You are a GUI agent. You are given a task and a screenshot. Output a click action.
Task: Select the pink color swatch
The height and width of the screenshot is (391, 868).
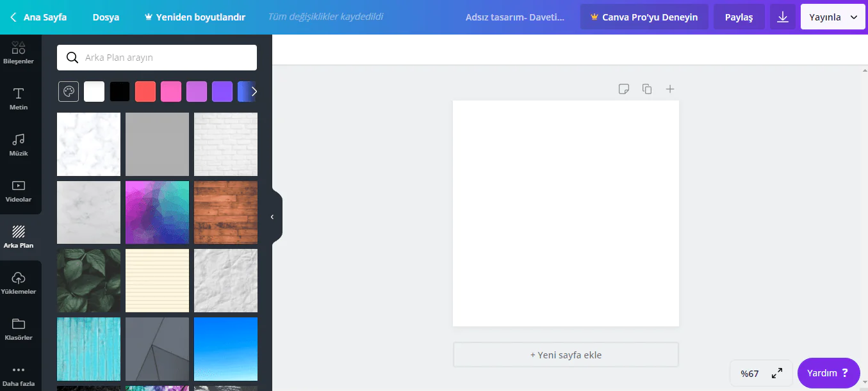(x=171, y=92)
